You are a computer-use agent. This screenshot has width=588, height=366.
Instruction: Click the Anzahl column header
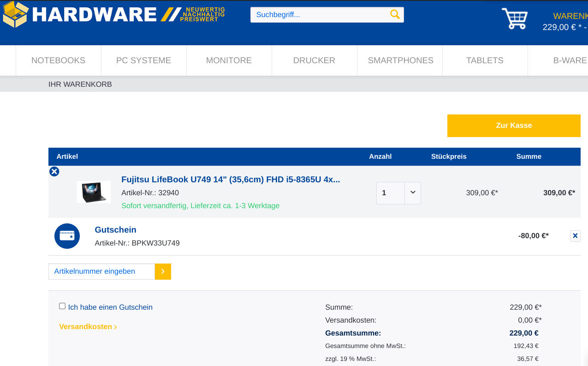(x=380, y=156)
